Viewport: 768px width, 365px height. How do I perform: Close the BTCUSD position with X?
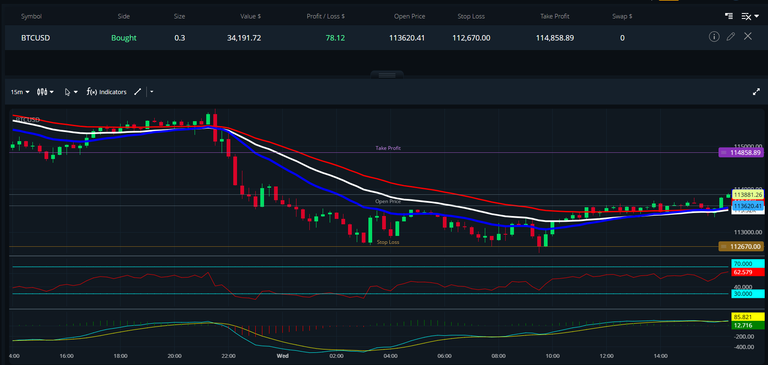click(747, 36)
